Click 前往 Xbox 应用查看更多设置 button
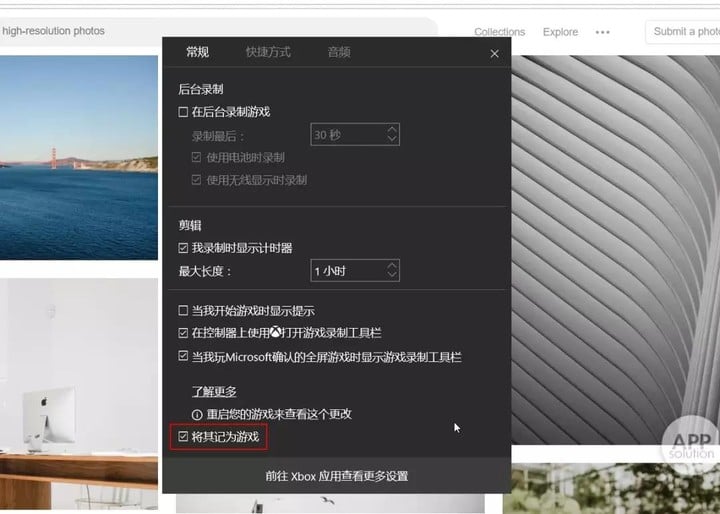The height and width of the screenshot is (514, 720). click(337, 475)
